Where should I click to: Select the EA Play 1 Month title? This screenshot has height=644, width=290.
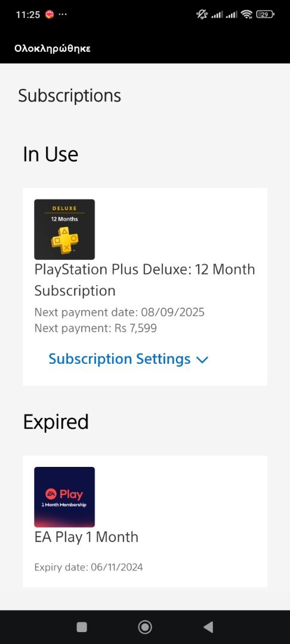click(x=87, y=537)
